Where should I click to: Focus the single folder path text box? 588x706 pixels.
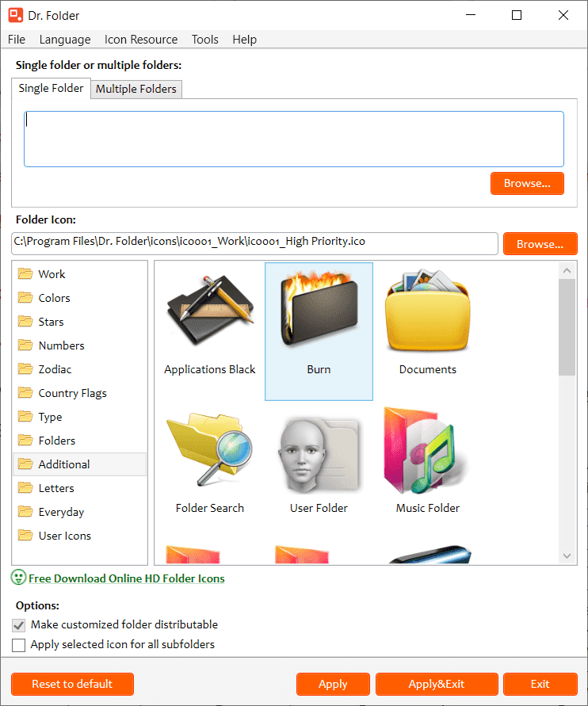[x=293, y=139]
